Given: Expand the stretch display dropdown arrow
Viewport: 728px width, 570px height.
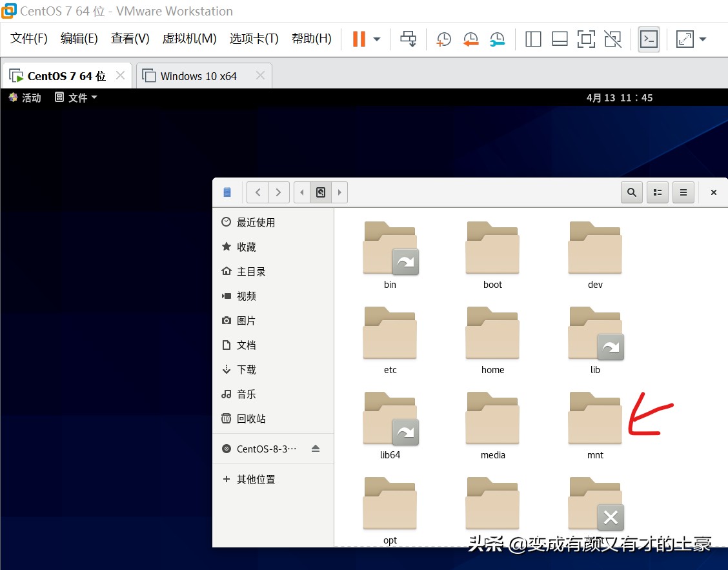Looking at the screenshot, I should pos(702,39).
